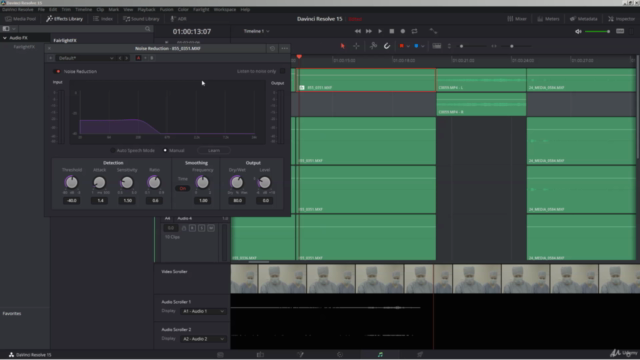This screenshot has height=360, width=640.
Task: Open the Metadata panel
Action: tap(584, 19)
